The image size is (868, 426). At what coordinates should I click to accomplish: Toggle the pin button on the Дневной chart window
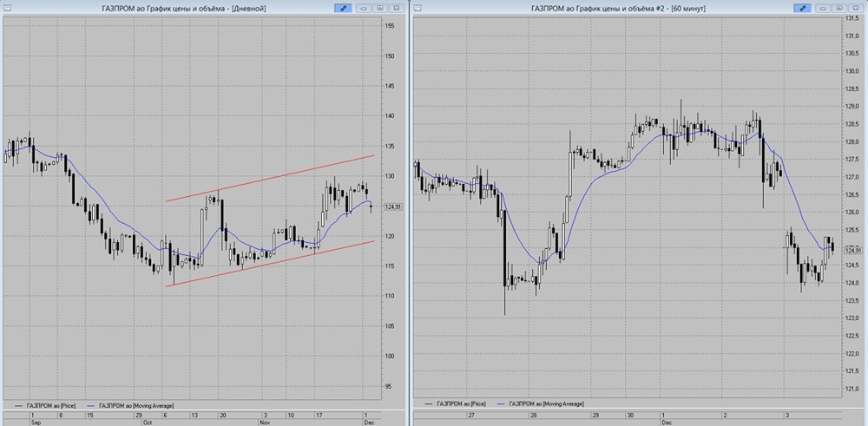(342, 9)
